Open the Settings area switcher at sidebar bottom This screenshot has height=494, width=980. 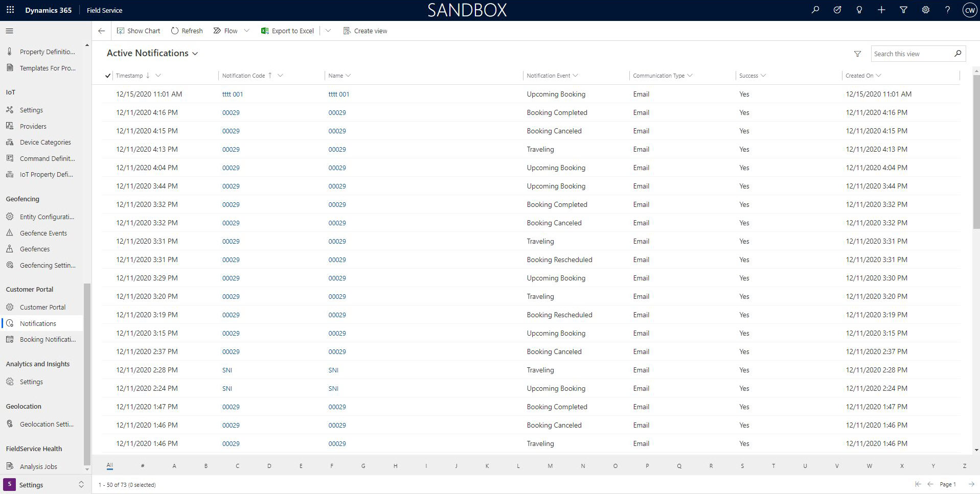click(44, 485)
